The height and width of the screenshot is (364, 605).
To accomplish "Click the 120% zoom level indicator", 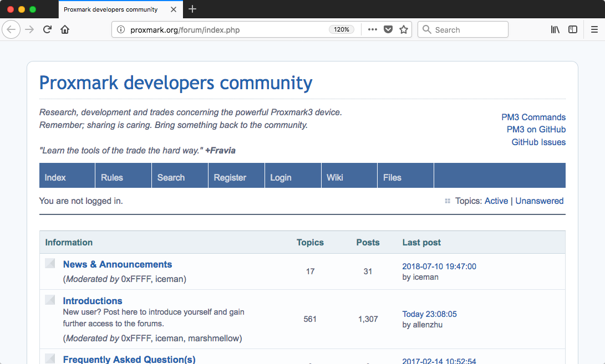I will tap(342, 30).
